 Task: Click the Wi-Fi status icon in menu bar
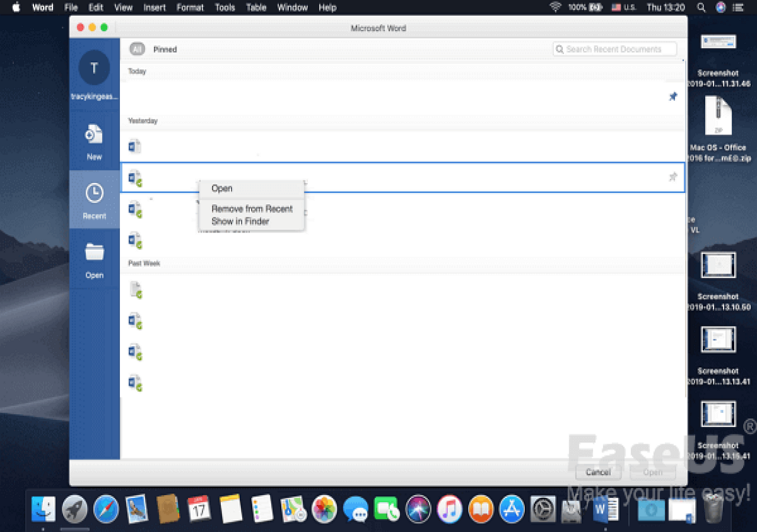pyautogui.click(x=555, y=8)
